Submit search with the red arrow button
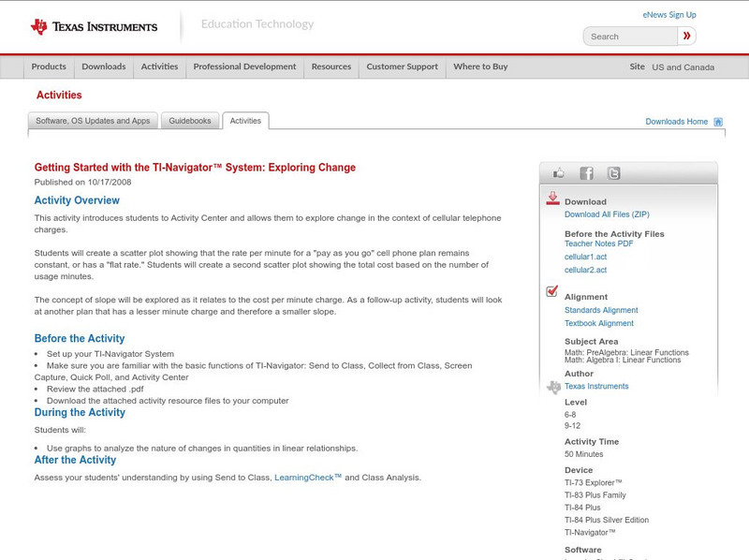Viewport: 749px width, 560px height. coord(686,36)
